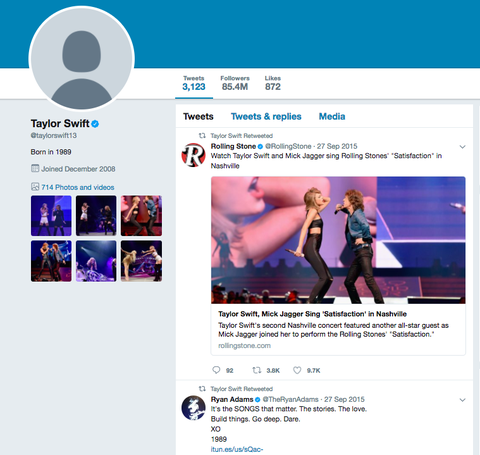Click Taylor Swift's verified badge
The image size is (480, 455).
[95, 124]
